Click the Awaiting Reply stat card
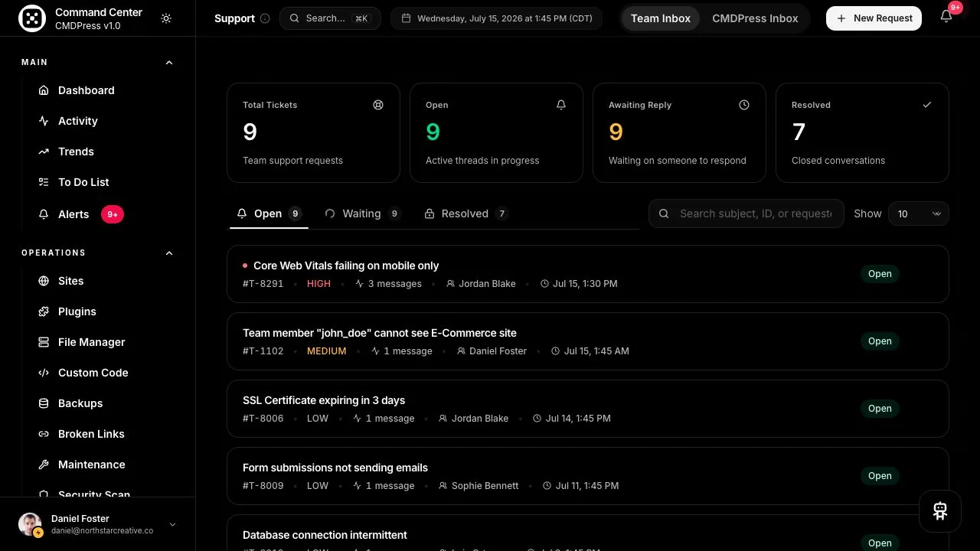This screenshot has height=551, width=980. 679,132
